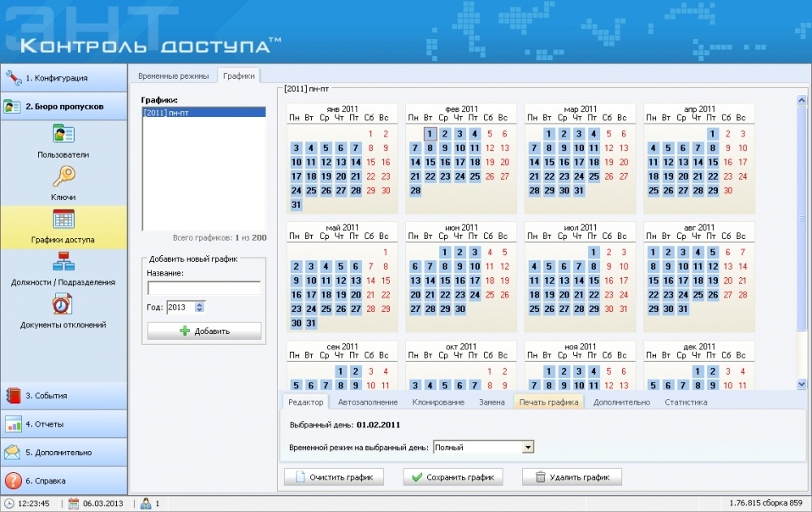The width and height of the screenshot is (812, 512).
Task: Select 1 May 2011 in the calendar
Action: [x=385, y=253]
